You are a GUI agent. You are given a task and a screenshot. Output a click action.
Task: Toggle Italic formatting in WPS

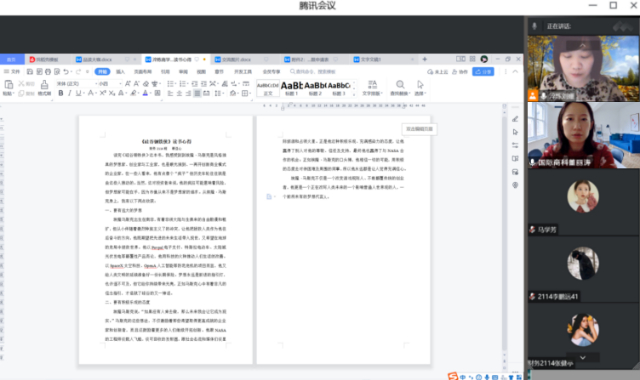(x=69, y=93)
